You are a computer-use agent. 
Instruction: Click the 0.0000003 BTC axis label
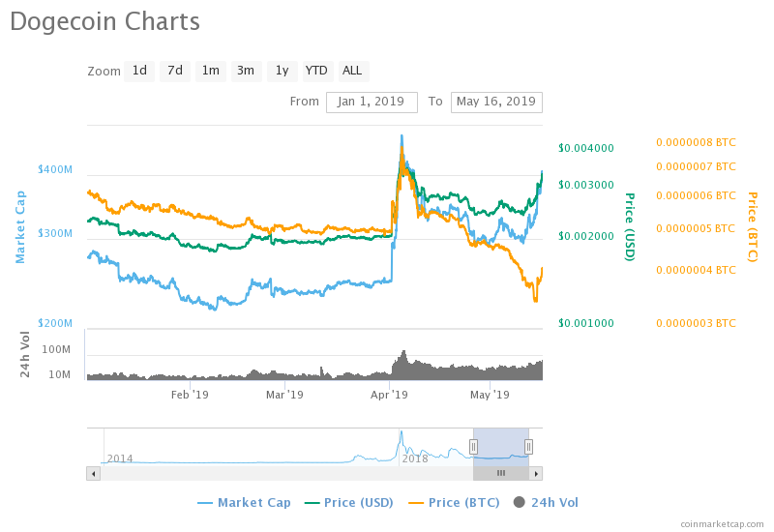tap(696, 324)
